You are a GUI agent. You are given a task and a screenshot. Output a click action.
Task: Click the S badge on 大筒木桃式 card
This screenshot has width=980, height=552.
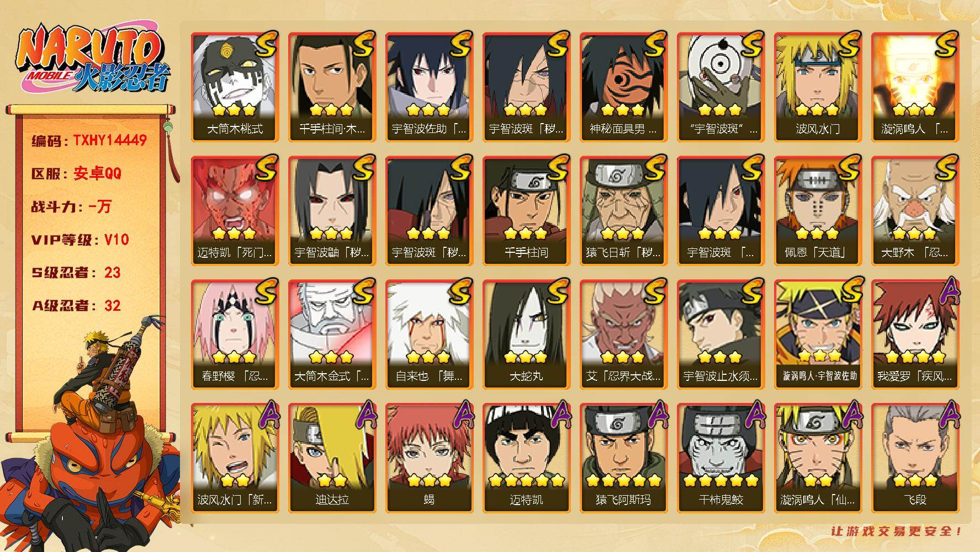266,45
